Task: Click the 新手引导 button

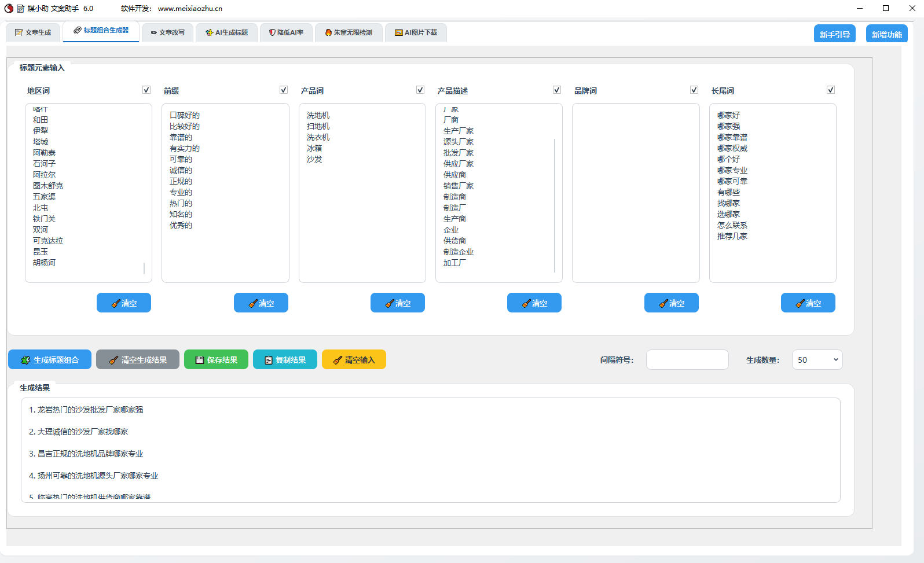Action: (834, 35)
